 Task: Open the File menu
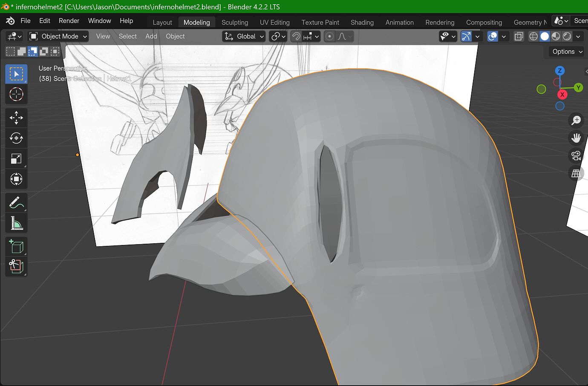coord(26,20)
